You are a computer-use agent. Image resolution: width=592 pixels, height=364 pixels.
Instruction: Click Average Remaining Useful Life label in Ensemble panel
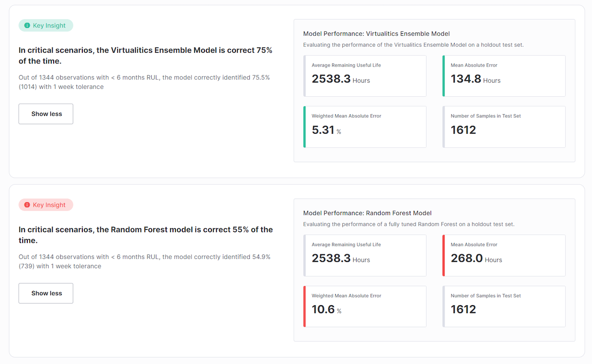[346, 65]
